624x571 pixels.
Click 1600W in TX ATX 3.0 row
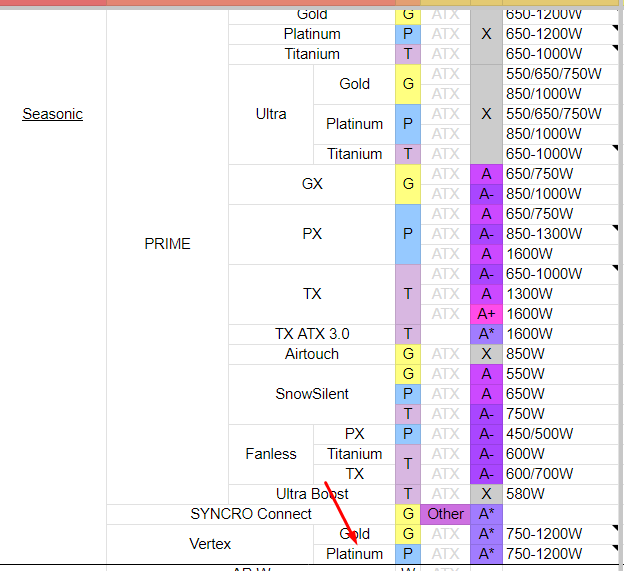click(560, 334)
